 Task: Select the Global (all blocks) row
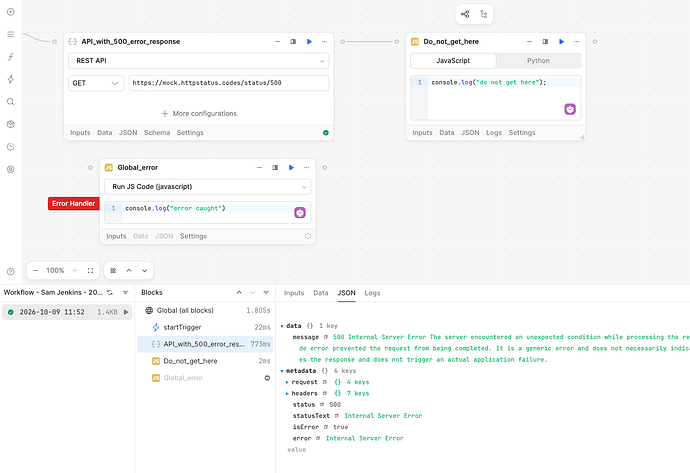point(205,311)
